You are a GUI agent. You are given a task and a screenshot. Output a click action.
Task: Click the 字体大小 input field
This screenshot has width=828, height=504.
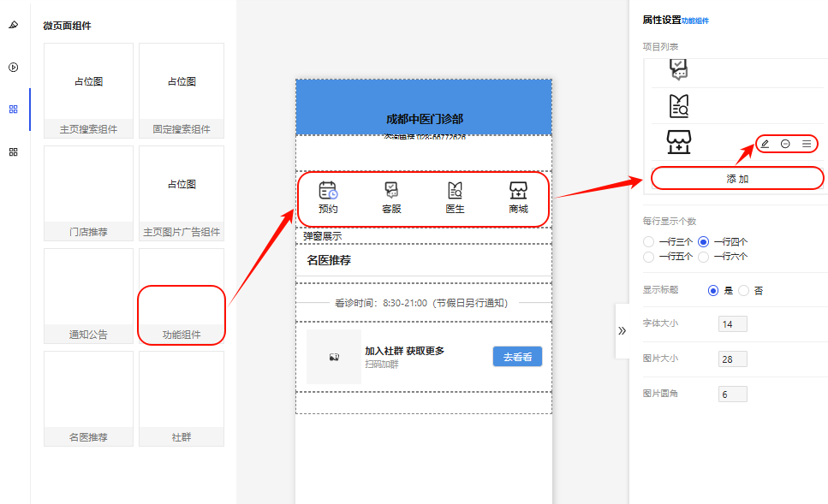[732, 324]
